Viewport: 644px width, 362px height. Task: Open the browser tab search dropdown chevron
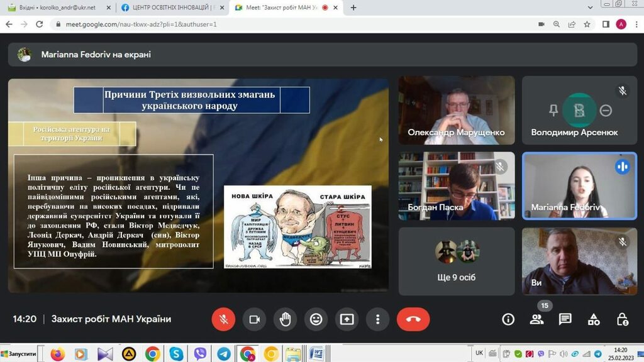[x=590, y=8]
